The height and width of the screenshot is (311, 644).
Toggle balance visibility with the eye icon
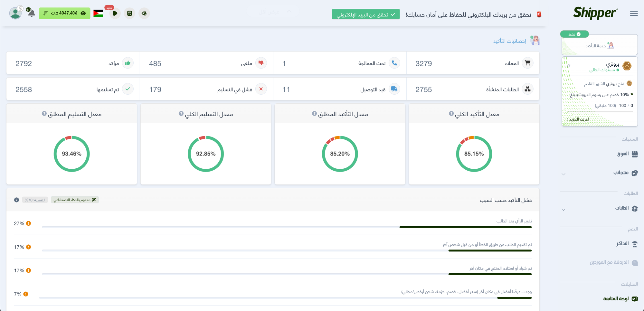coord(83,14)
